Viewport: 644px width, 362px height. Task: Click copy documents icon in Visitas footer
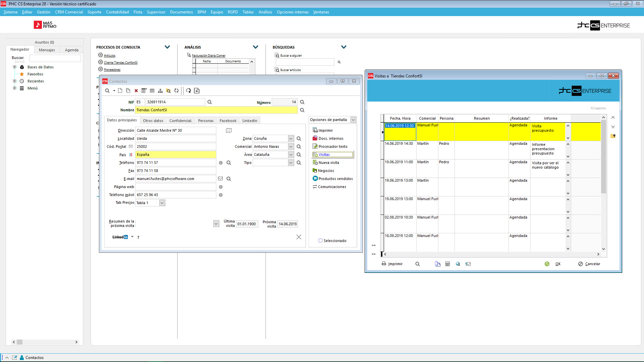438,264
